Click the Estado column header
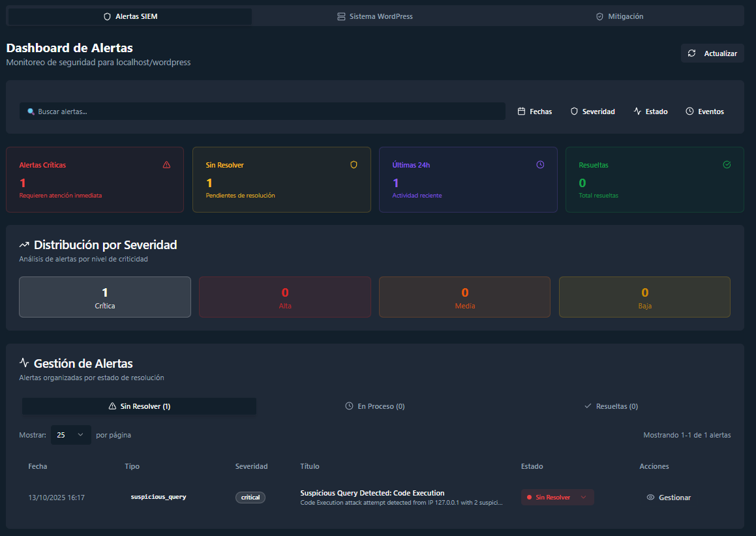Screen dimensions: 756x536 pos(532,466)
